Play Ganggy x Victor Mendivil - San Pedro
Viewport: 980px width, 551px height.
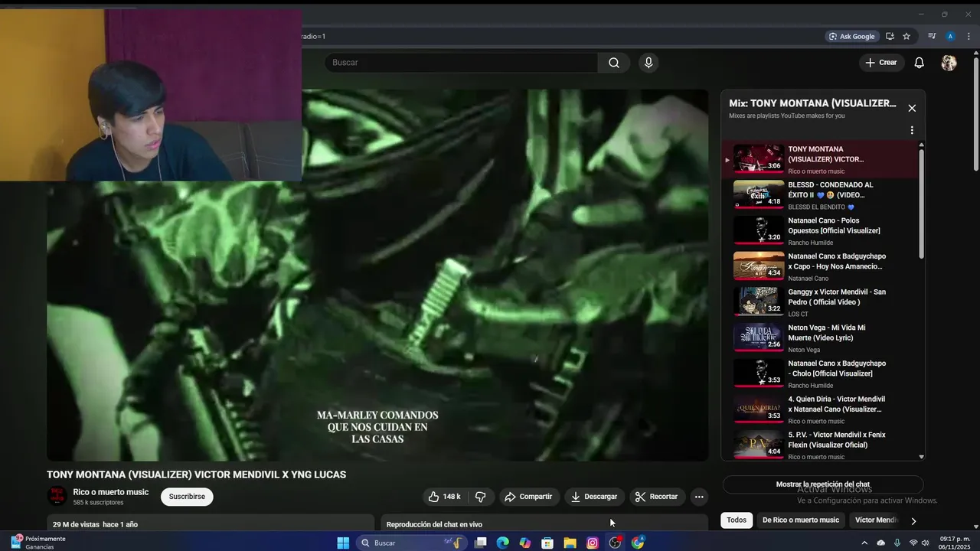(819, 302)
